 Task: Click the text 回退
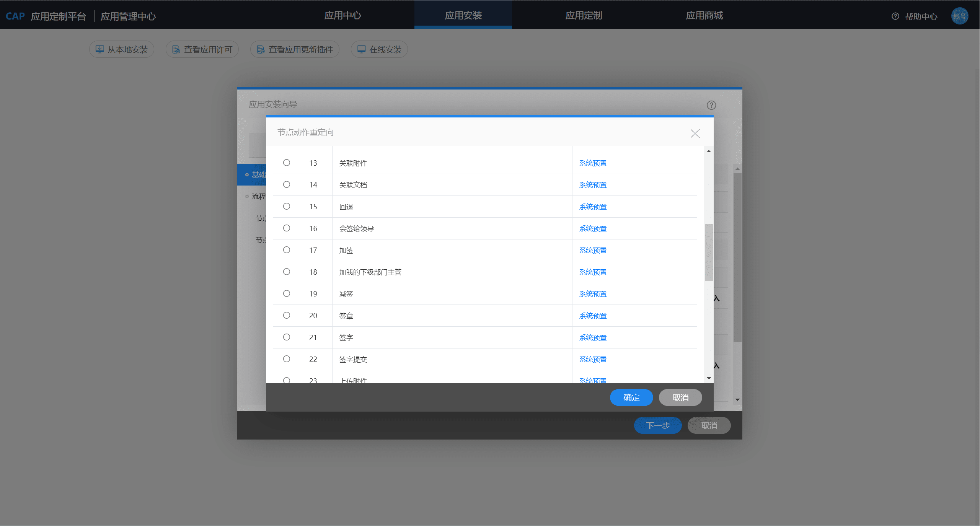point(346,207)
